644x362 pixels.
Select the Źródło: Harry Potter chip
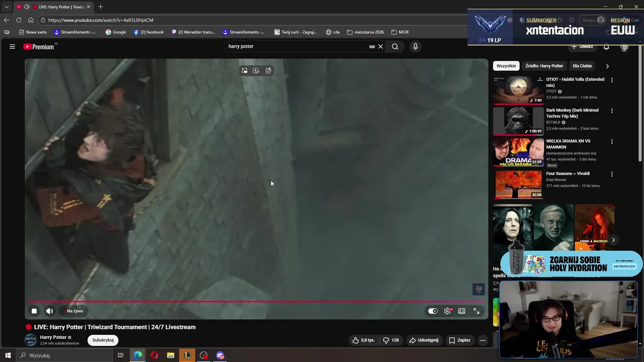click(544, 66)
